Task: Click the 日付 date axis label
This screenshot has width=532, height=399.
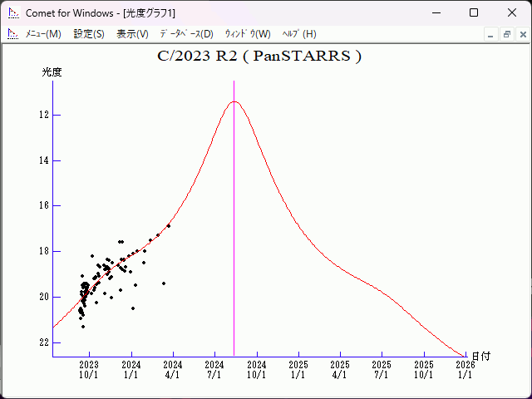Action: tap(480, 356)
